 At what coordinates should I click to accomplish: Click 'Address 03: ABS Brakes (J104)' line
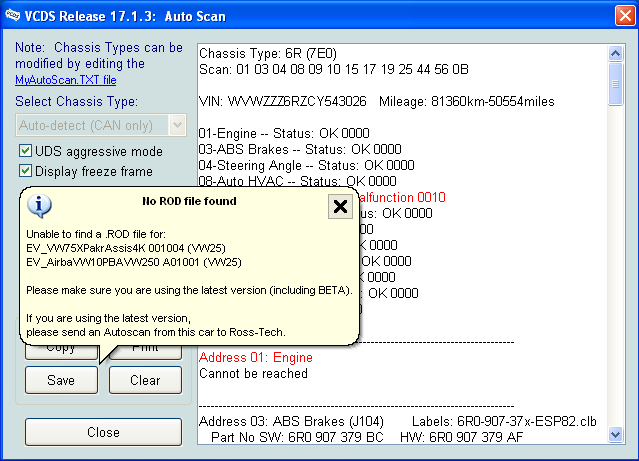291,421
